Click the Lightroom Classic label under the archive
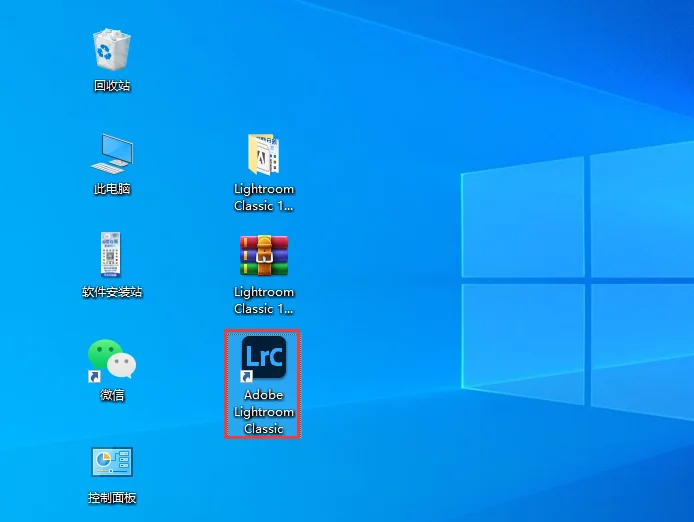 click(x=264, y=300)
